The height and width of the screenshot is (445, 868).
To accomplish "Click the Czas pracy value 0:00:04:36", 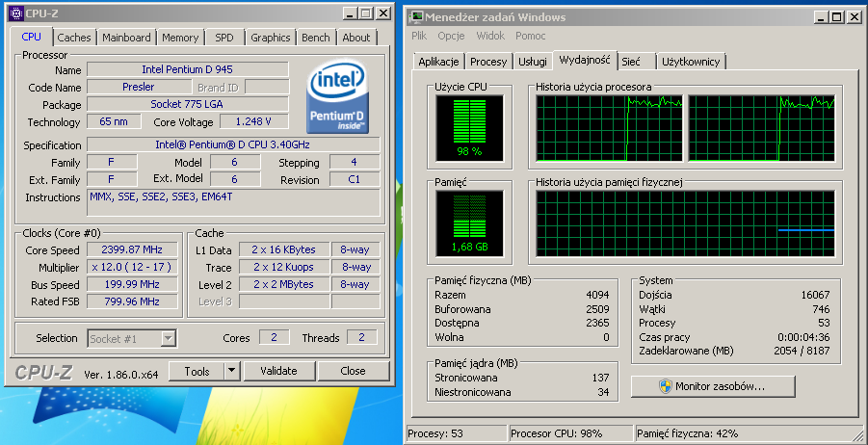I will (803, 337).
